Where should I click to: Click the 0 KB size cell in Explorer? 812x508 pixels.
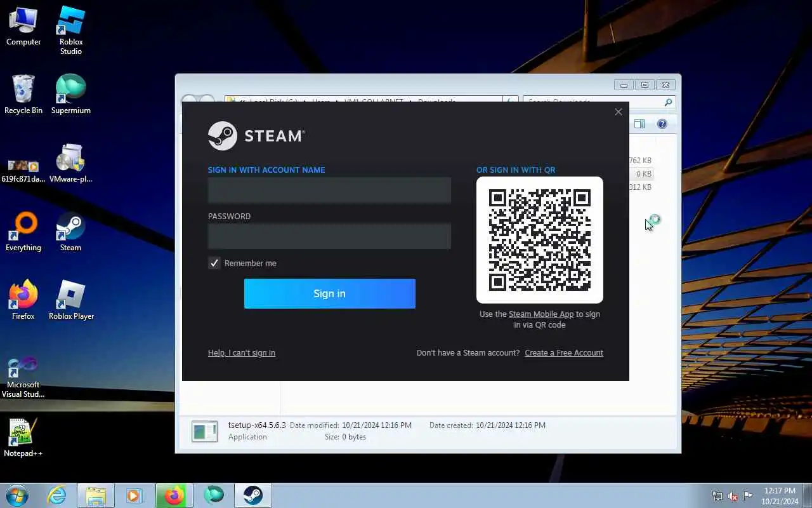(x=643, y=174)
